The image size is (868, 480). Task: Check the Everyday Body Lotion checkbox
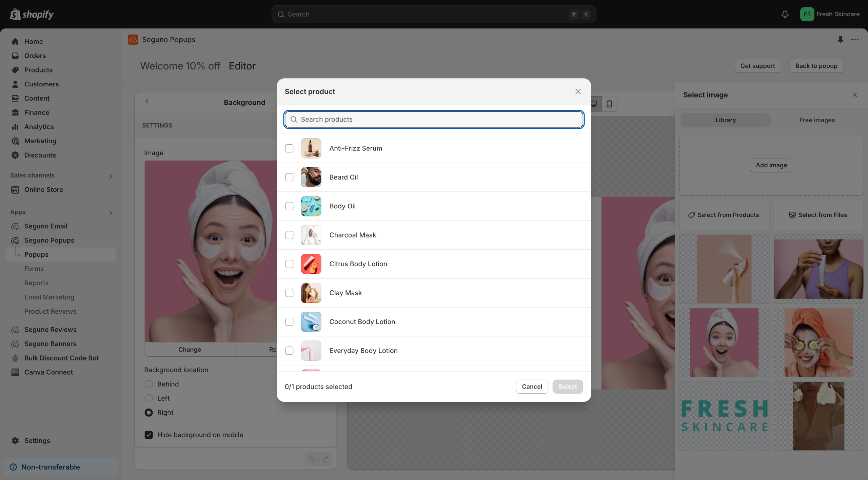[289, 351]
